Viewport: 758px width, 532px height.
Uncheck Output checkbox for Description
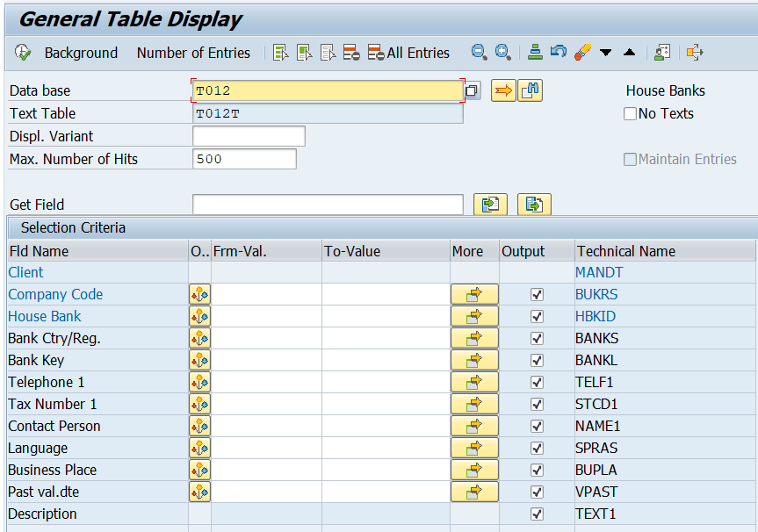537,514
